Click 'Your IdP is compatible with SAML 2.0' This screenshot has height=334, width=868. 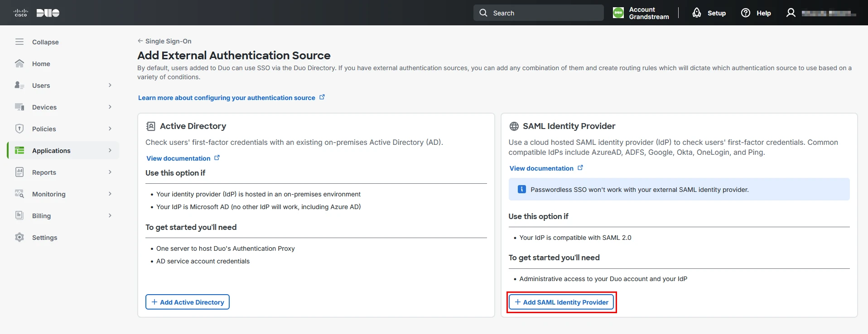coord(575,238)
